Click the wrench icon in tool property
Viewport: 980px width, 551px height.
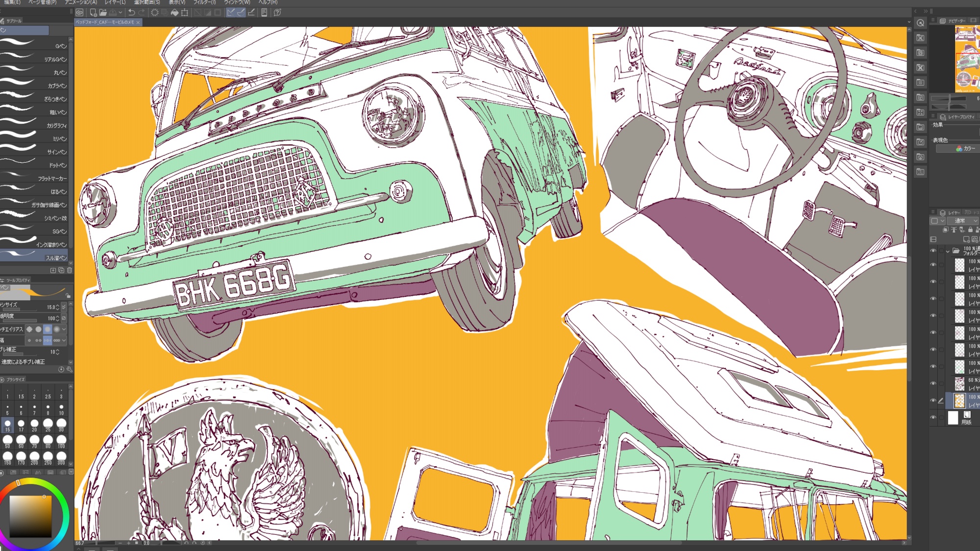tap(69, 369)
